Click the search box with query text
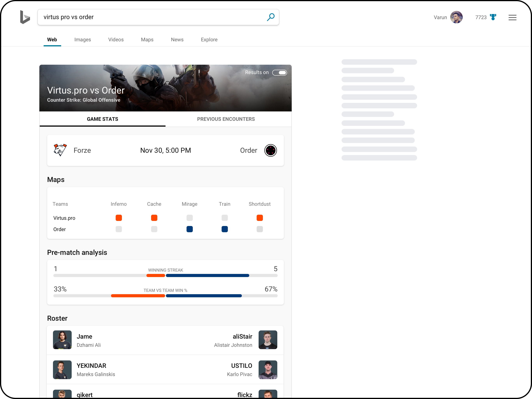Viewport: 532px width, 399px height. click(158, 17)
